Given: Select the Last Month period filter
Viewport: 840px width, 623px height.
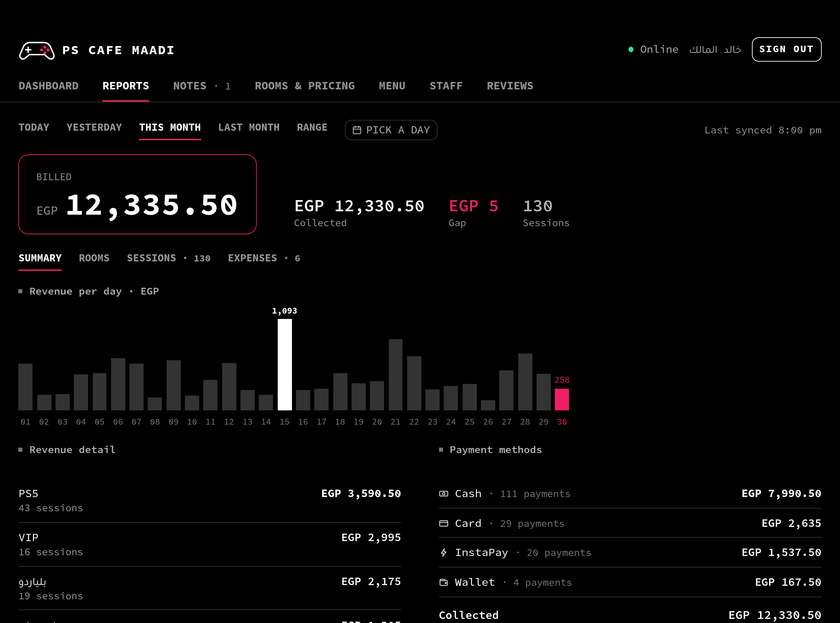Looking at the screenshot, I should pos(249,127).
